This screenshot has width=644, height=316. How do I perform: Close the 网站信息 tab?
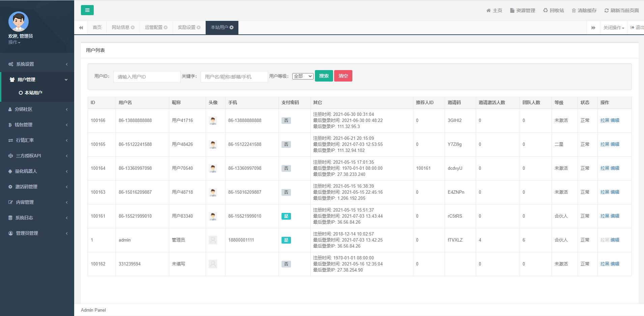133,28
